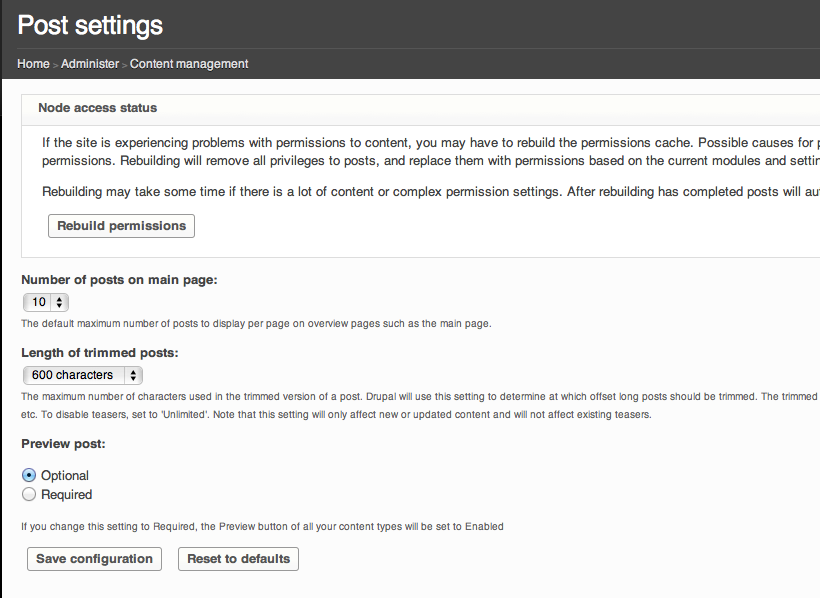The width and height of the screenshot is (820, 598).
Task: Open the '600 characters' trimmed length dropdown
Action: point(82,375)
